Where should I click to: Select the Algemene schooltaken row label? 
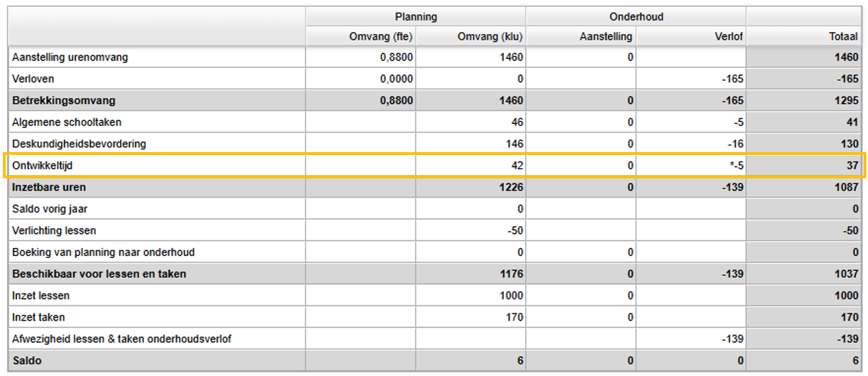[67, 122]
